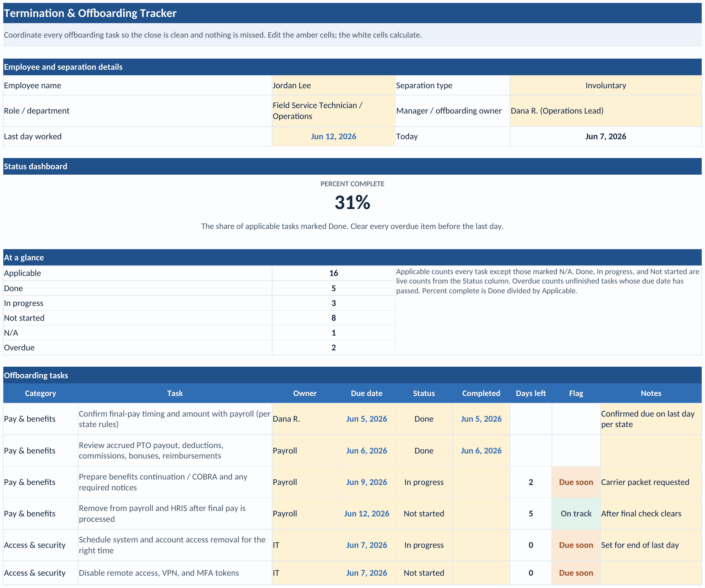Change Not started status of the VPN task
The height and width of the screenshot is (588, 705).
(x=424, y=573)
